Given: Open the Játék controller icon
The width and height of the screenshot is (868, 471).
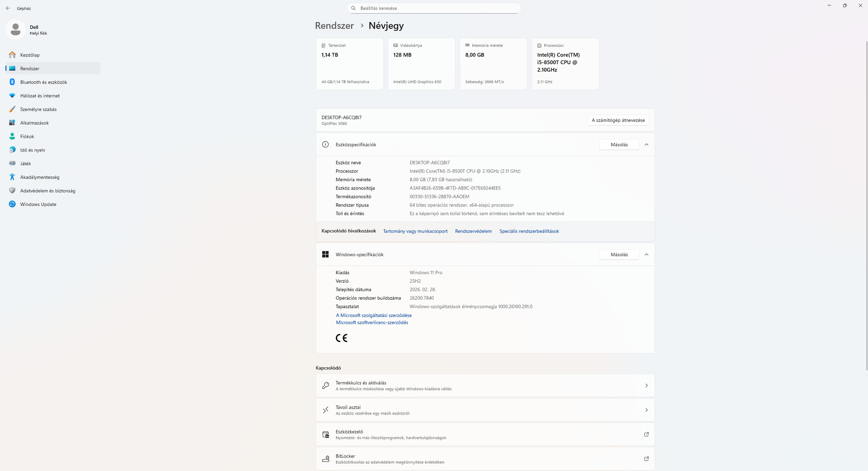Looking at the screenshot, I should point(12,163).
